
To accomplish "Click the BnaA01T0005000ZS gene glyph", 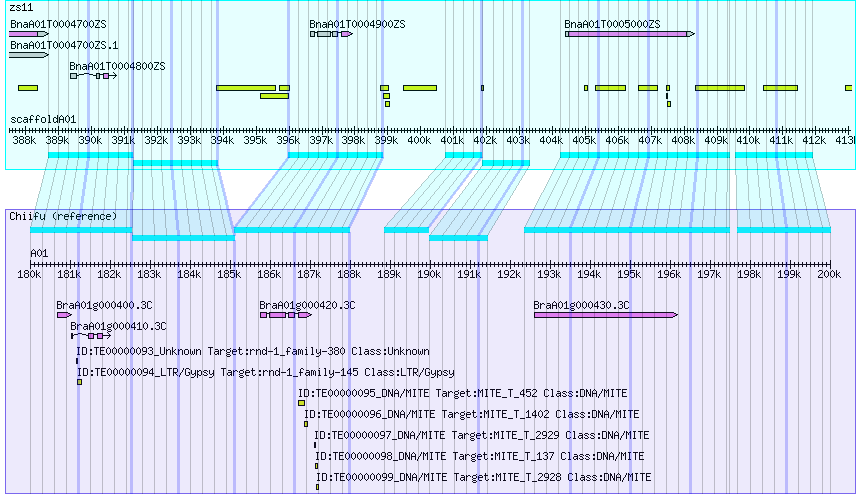I will (x=630, y=34).
